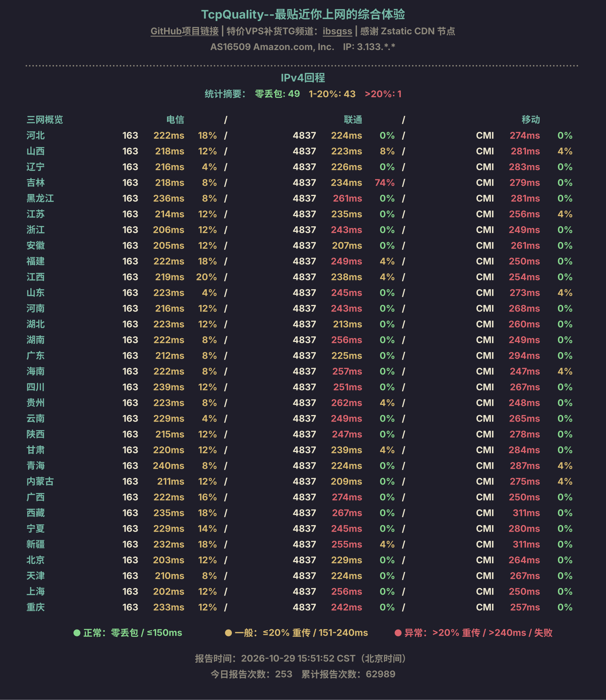Click the yellow 一般 legend dot
This screenshot has width=606, height=700.
(x=228, y=633)
